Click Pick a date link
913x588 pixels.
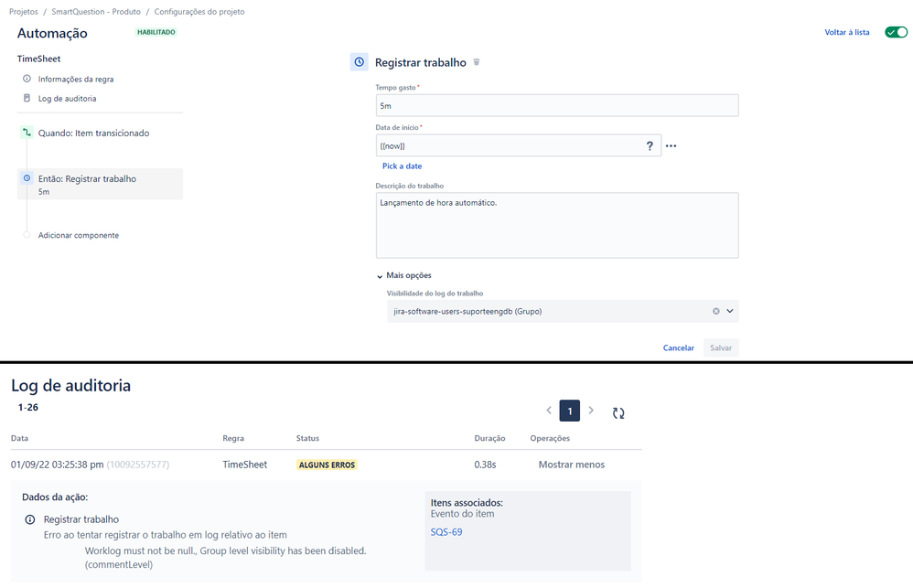point(402,166)
